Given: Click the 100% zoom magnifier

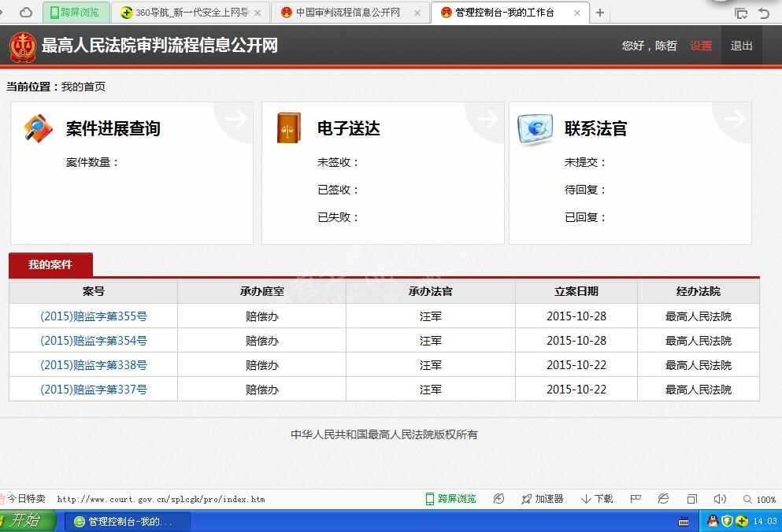Looking at the screenshot, I should coord(747,499).
